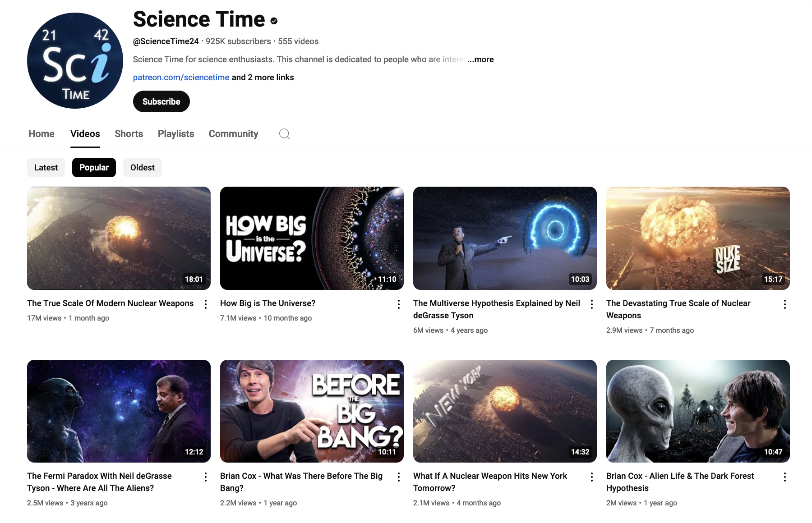Click '2.1M views' under New York video

431,503
